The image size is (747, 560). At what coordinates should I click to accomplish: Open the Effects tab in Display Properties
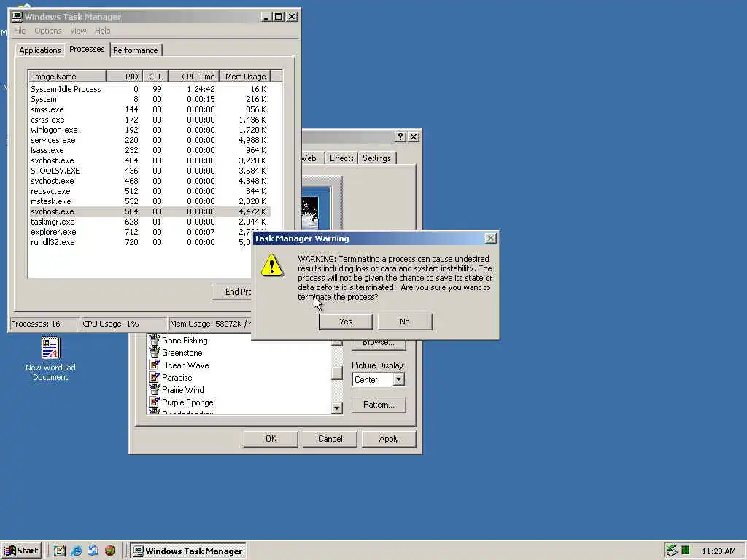pos(341,158)
